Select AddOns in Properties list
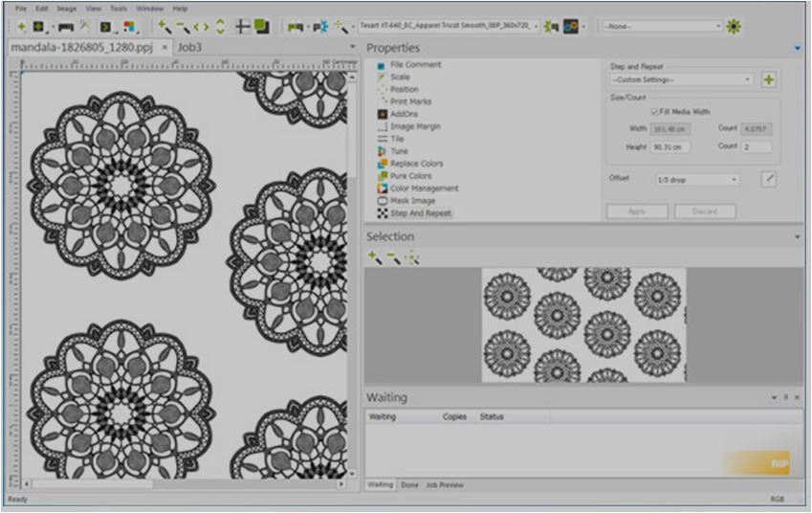 397,114
